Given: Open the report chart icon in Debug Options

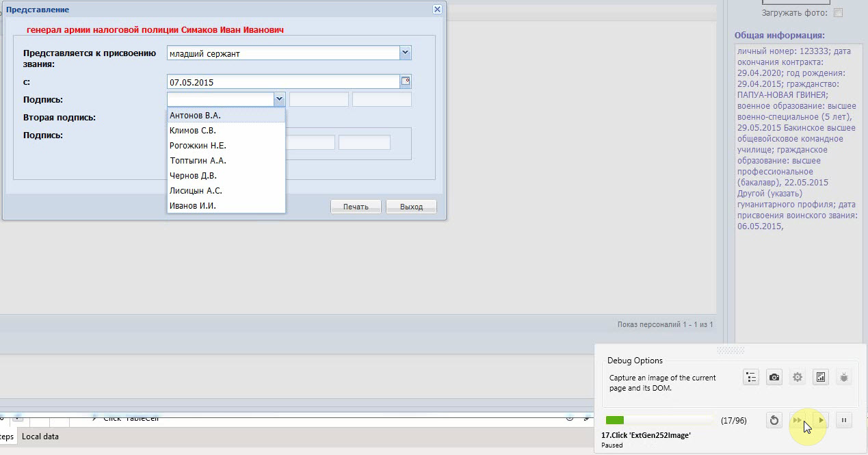Looking at the screenshot, I should [x=821, y=377].
